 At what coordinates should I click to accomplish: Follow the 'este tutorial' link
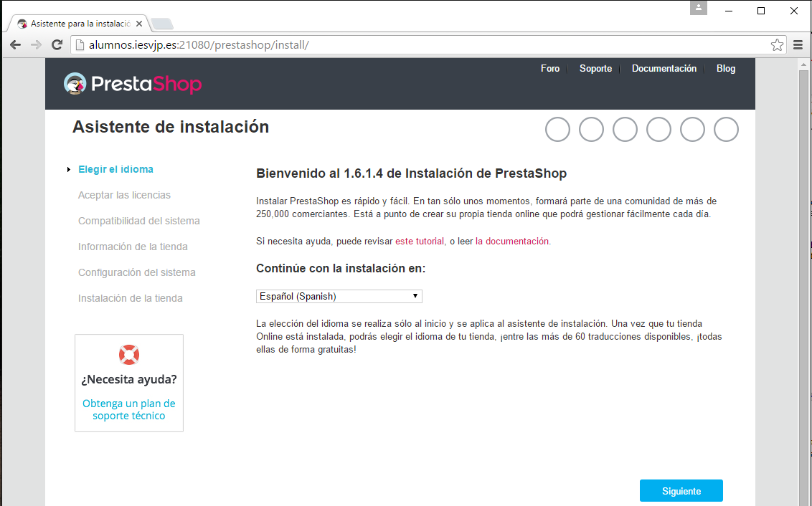pyautogui.click(x=420, y=242)
